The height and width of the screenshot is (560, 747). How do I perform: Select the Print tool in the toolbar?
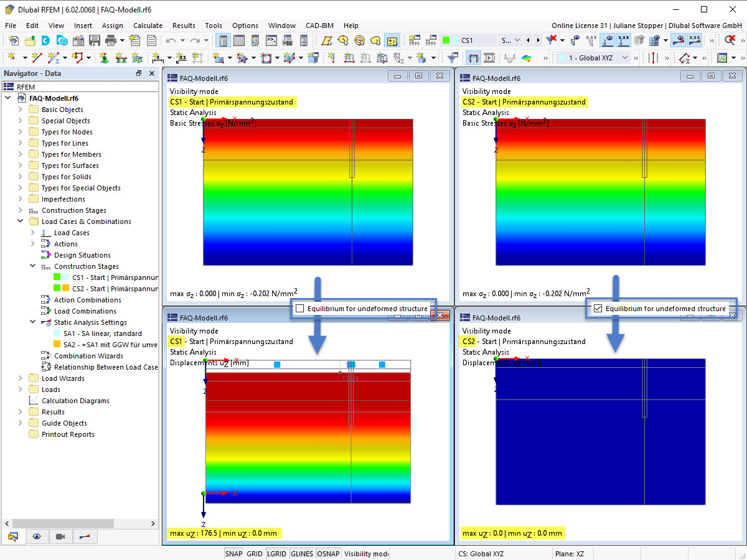(112, 40)
